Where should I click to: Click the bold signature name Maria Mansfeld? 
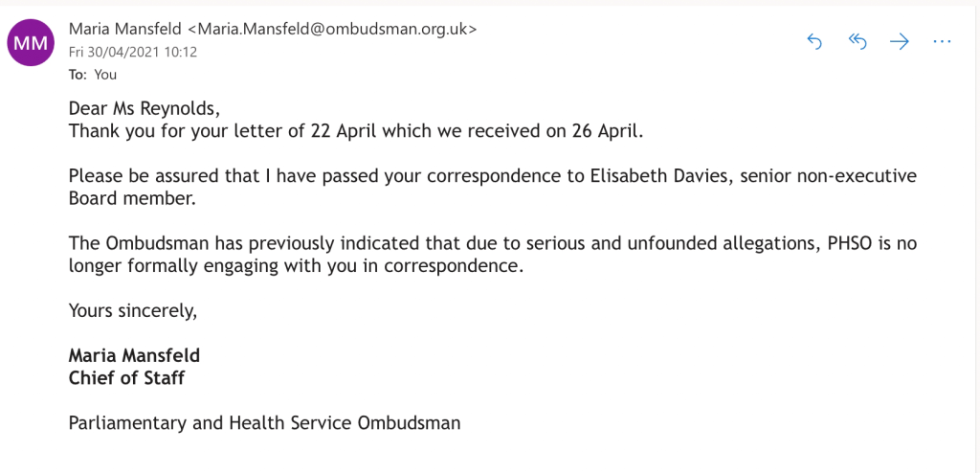pyautogui.click(x=134, y=356)
